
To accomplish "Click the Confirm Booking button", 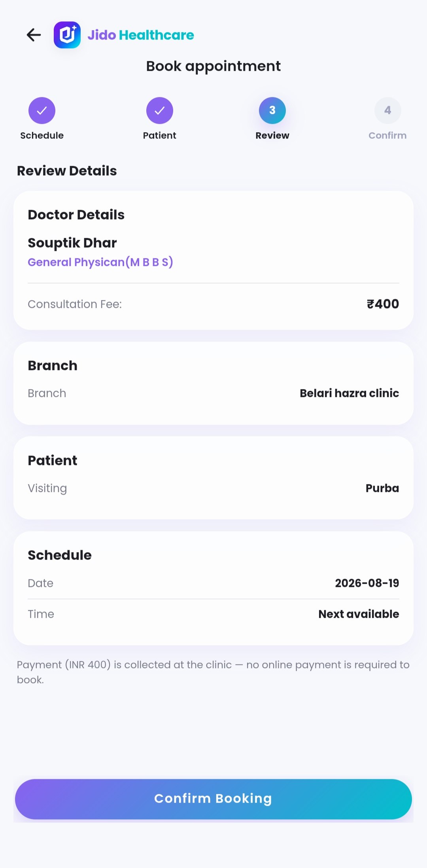I will (213, 799).
